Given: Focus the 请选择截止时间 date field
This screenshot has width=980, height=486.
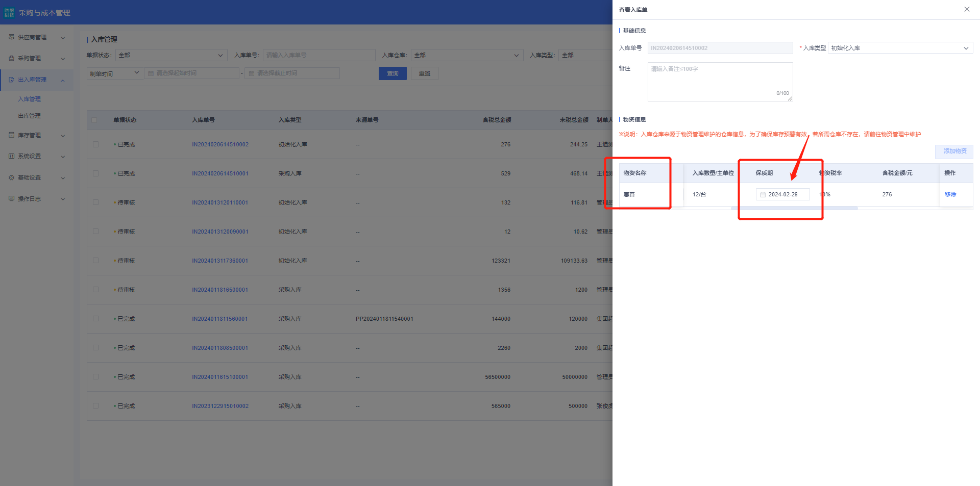Looking at the screenshot, I should [x=292, y=73].
